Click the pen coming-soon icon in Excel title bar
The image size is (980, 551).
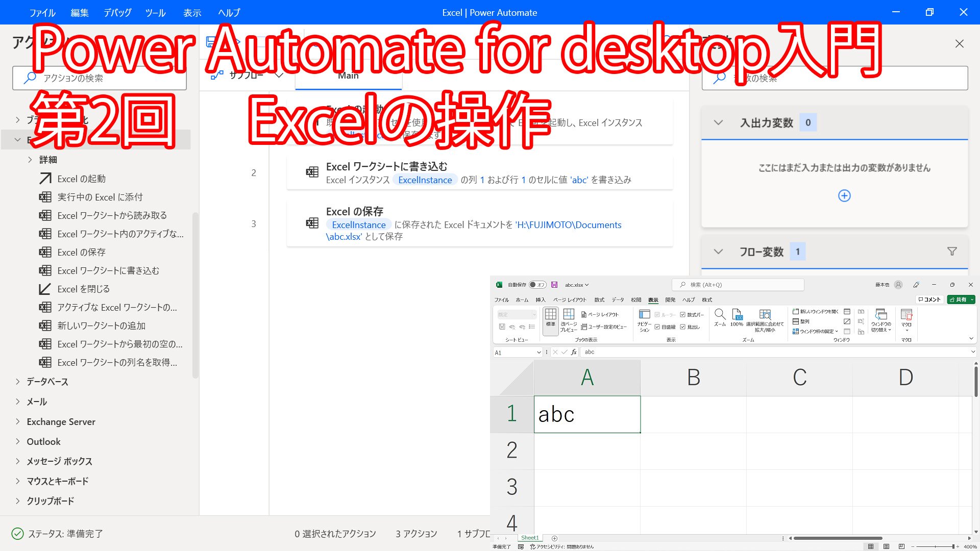[916, 285]
